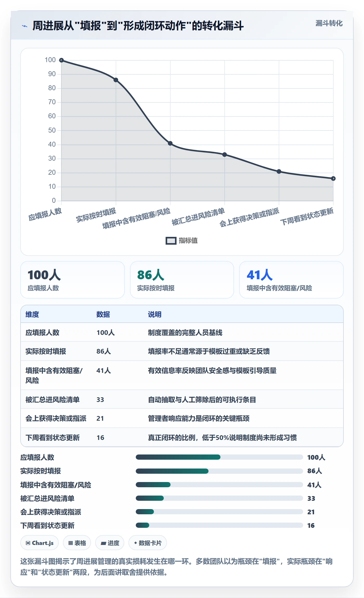Click the page title about 转化漏斗

click(x=138, y=26)
